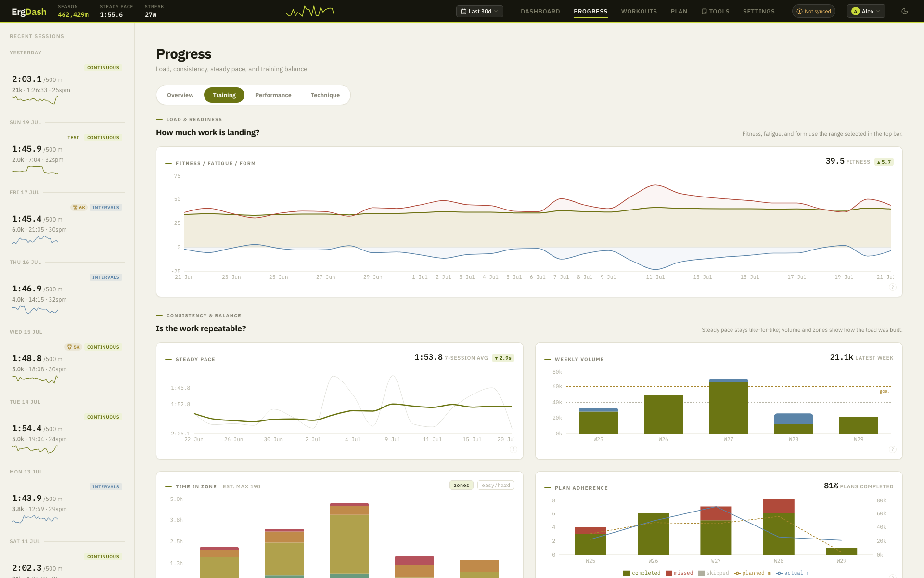Select the zones view toggle
The image size is (924, 578).
pyautogui.click(x=461, y=485)
